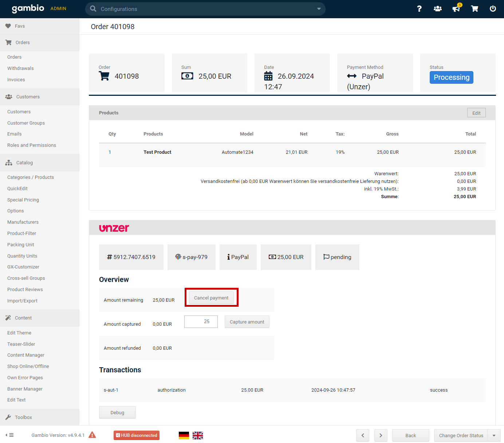Click the hash icon beside 5912.7407.6519
This screenshot has height=443, width=504.
(x=110, y=257)
